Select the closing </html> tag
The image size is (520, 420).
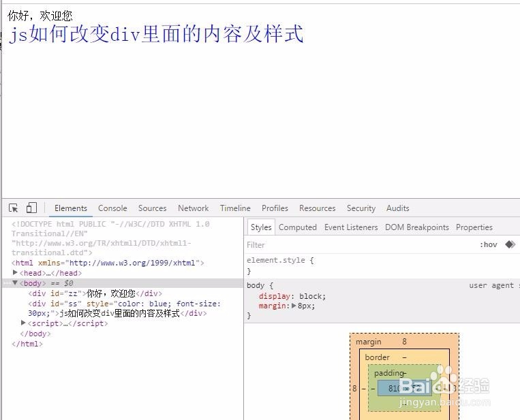click(27, 344)
